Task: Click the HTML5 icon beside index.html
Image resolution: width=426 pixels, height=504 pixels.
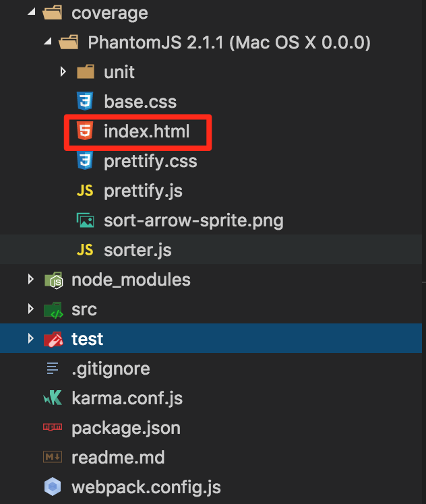Action: click(85, 131)
